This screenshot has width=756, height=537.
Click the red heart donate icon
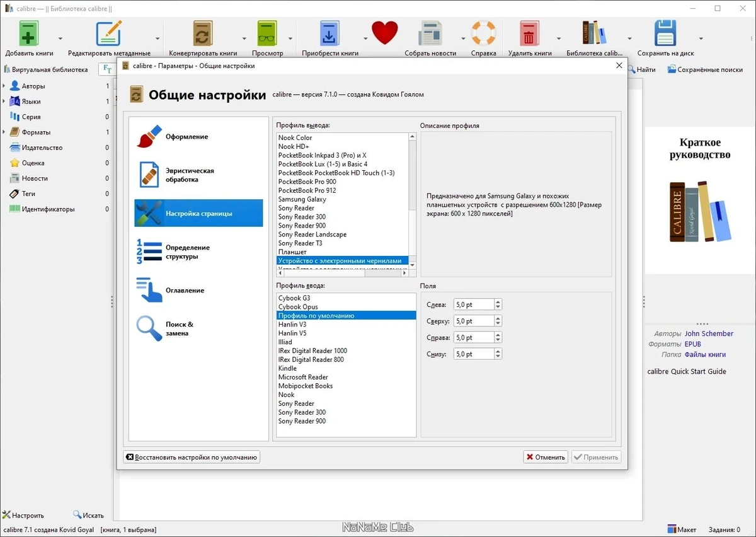click(384, 33)
